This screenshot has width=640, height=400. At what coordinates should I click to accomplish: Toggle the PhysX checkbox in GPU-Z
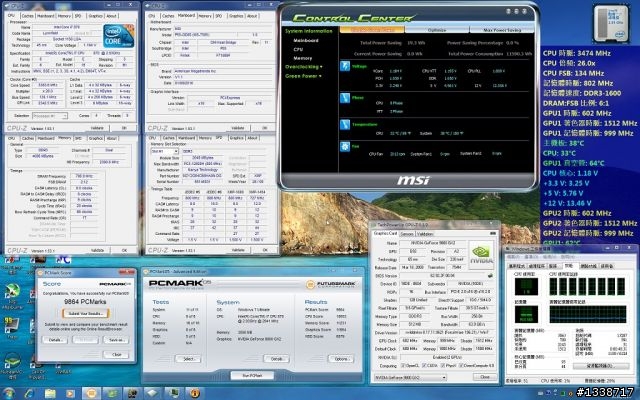444,366
